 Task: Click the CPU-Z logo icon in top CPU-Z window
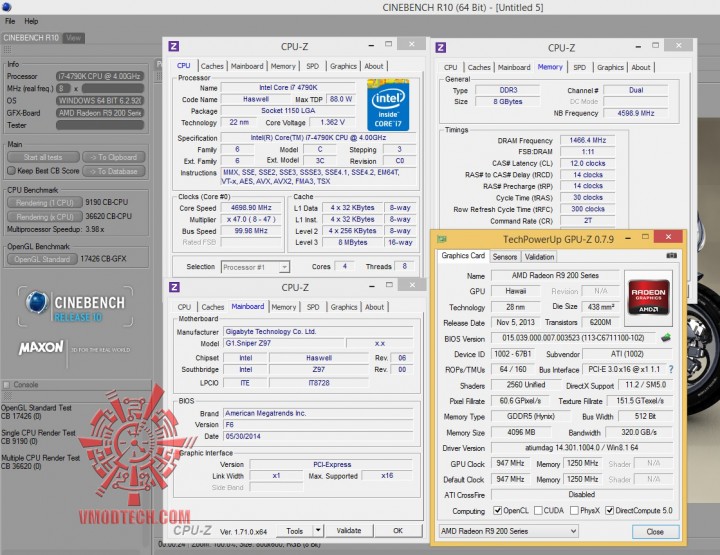tap(174, 46)
